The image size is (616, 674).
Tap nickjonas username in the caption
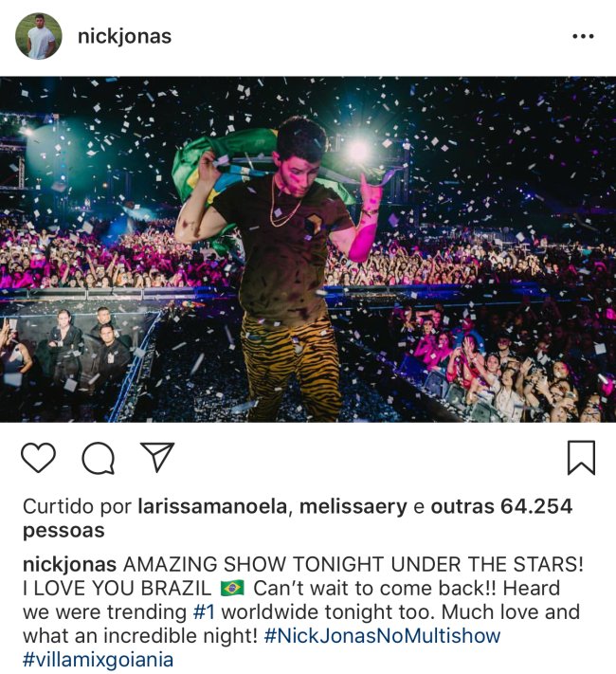[x=69, y=564]
